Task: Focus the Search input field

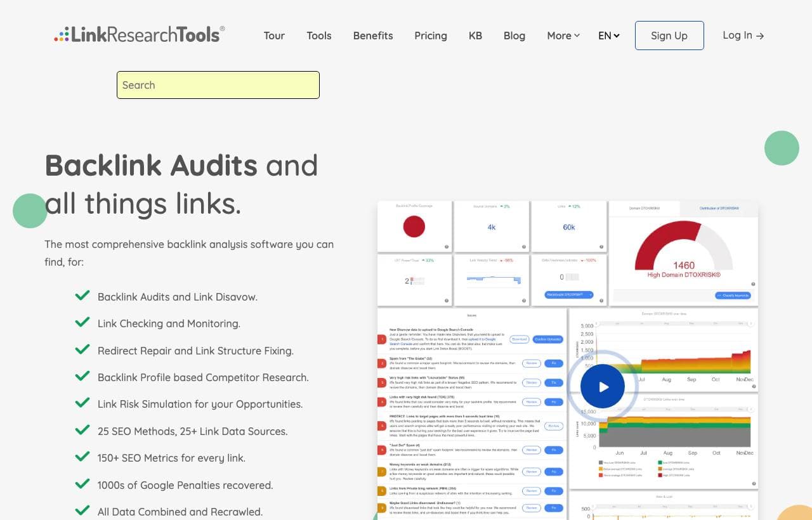Action: tap(218, 85)
